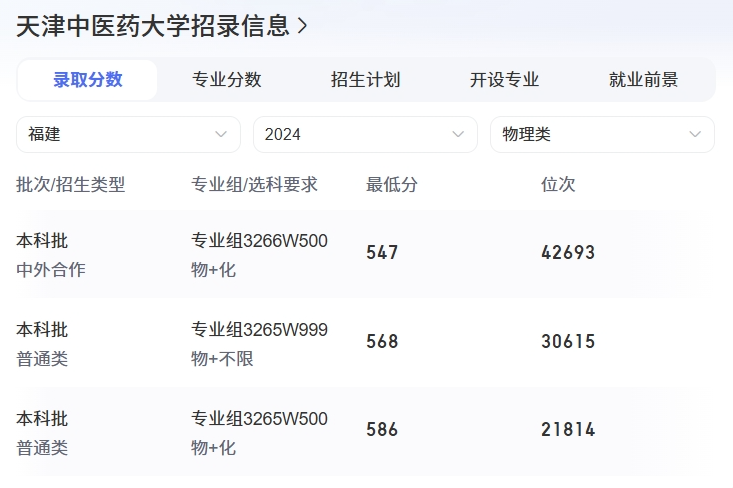Click rank value 42693

click(568, 253)
